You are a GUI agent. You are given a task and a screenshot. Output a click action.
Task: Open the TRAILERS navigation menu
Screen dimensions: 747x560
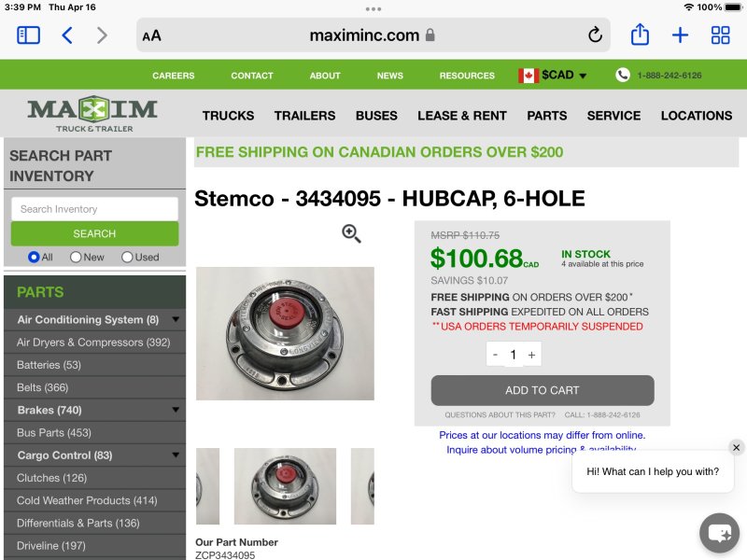tap(305, 116)
